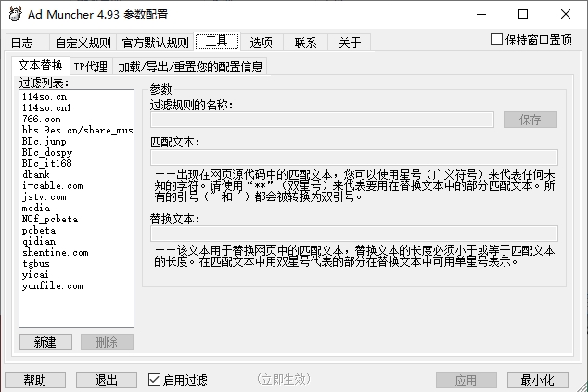Image resolution: width=588 pixels, height=392 pixels.
Task: Open the 联系 tab
Action: [x=306, y=43]
